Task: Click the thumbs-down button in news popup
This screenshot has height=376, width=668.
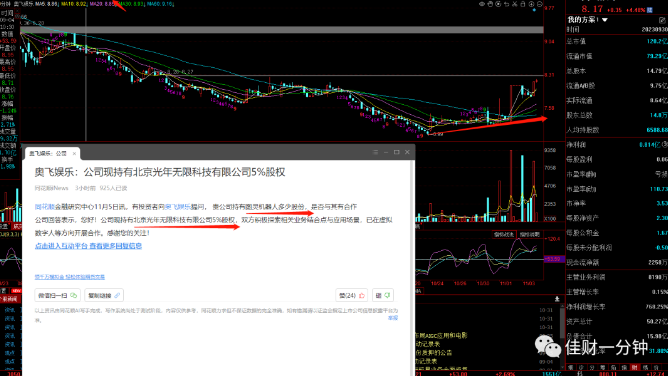Action: 383,295
